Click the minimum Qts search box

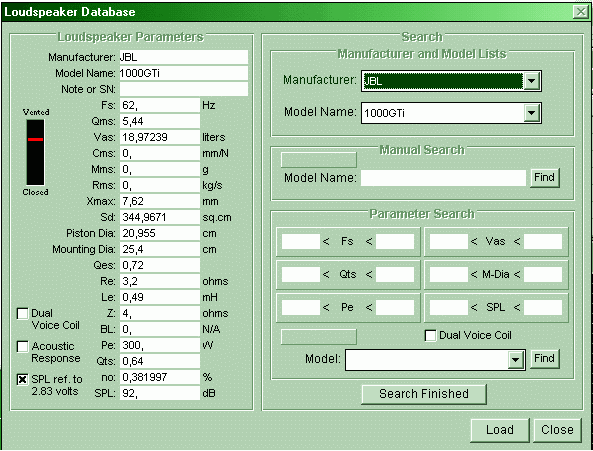click(x=301, y=274)
